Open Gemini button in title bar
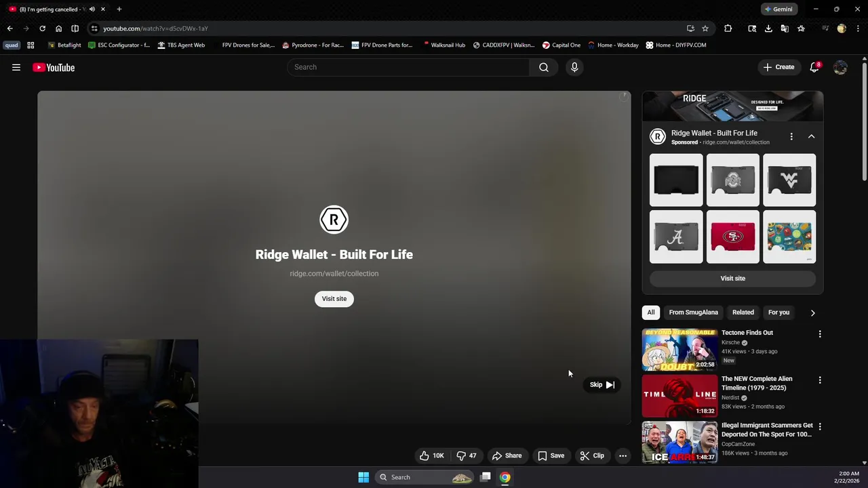 778,9
